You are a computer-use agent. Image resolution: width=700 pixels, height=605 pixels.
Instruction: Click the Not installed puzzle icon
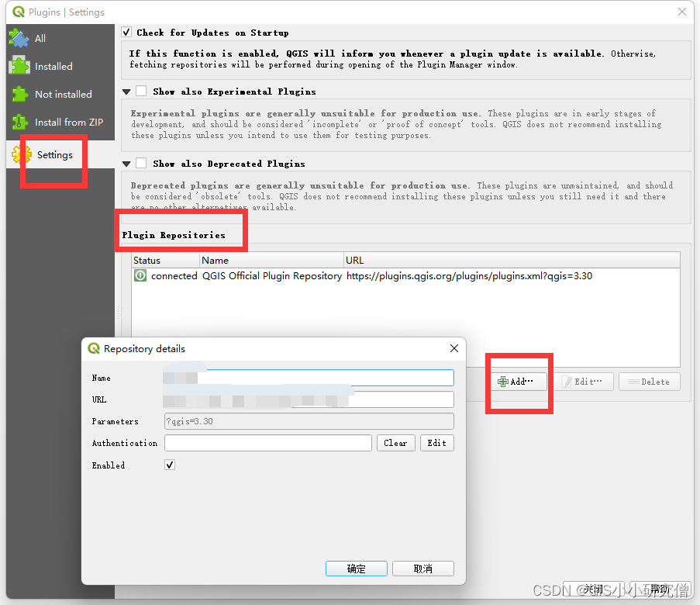[19, 95]
